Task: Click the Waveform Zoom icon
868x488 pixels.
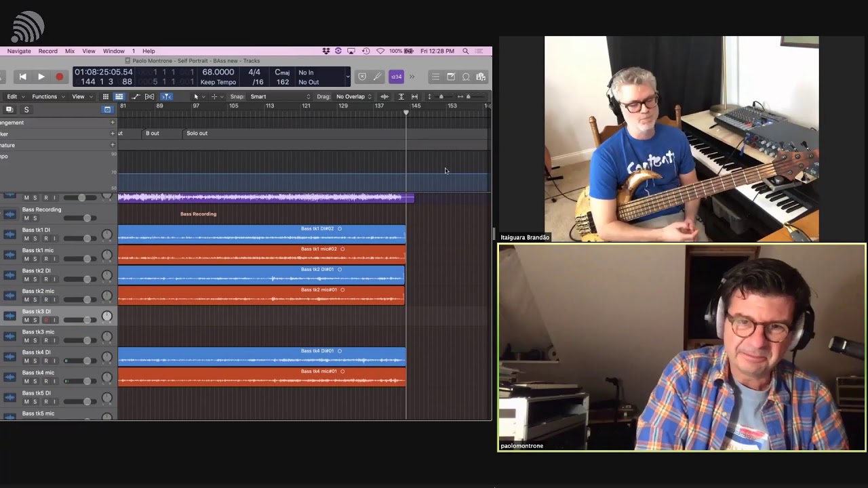Action: click(x=384, y=96)
